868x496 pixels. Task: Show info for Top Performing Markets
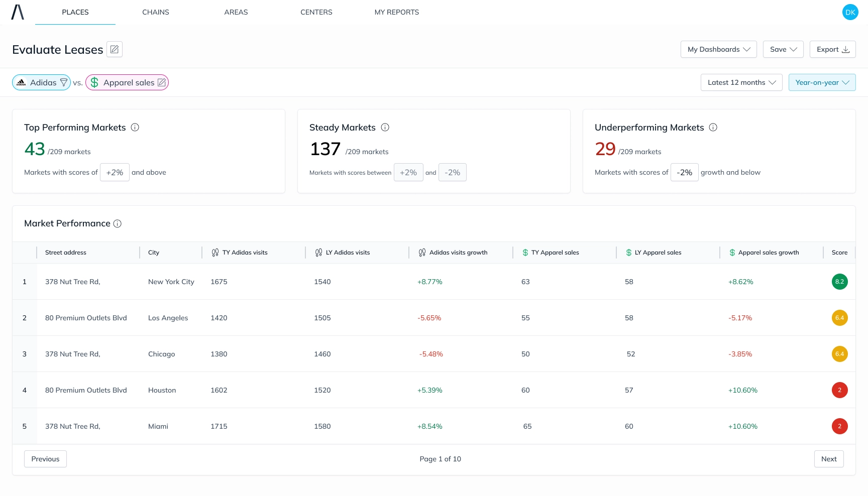(135, 128)
